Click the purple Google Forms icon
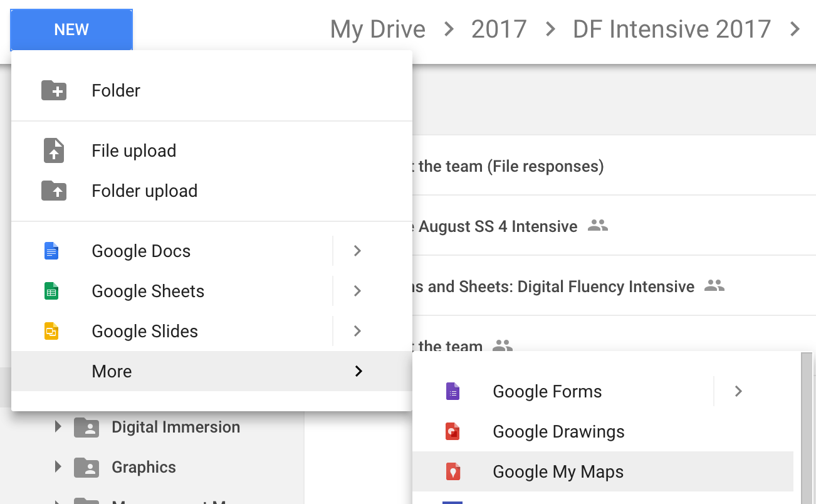This screenshot has width=816, height=504. (x=452, y=392)
